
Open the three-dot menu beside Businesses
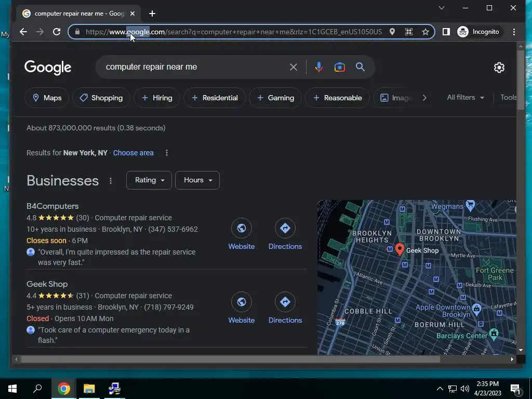coord(111,181)
